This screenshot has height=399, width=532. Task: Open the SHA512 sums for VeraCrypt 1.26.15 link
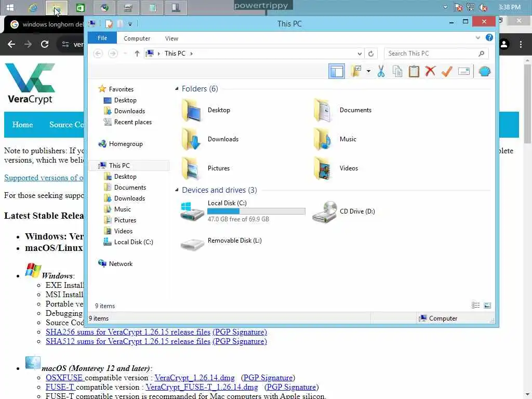point(128,341)
